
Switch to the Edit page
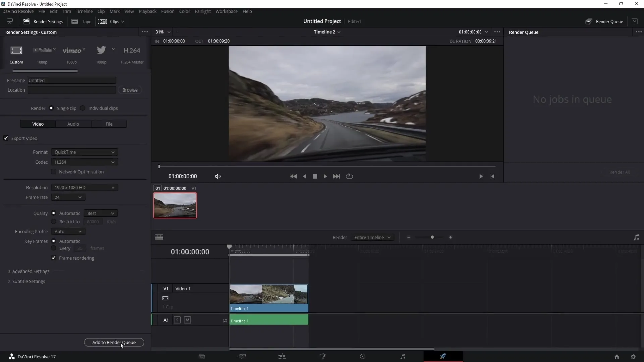point(282,357)
